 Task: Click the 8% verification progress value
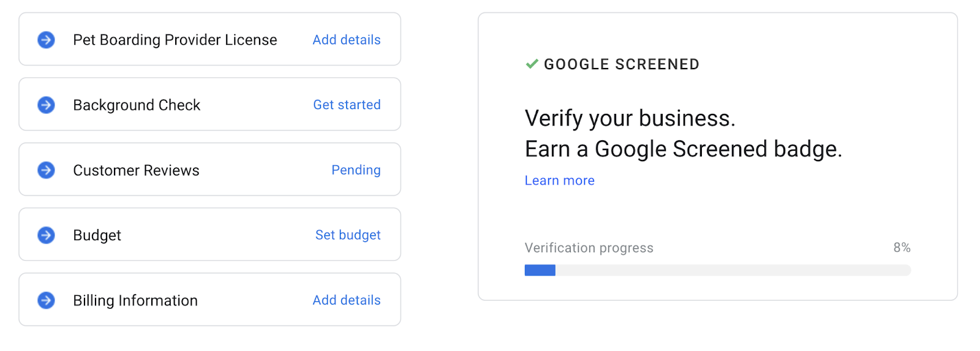(902, 247)
